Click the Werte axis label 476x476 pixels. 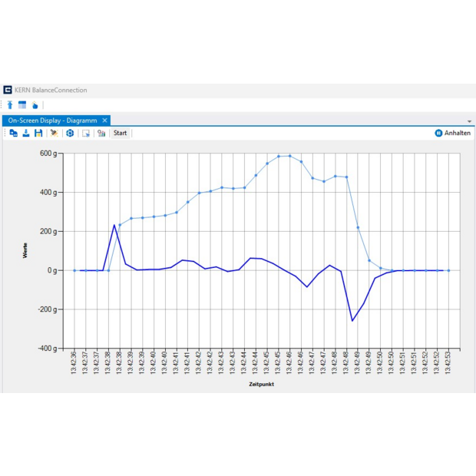pos(25,250)
